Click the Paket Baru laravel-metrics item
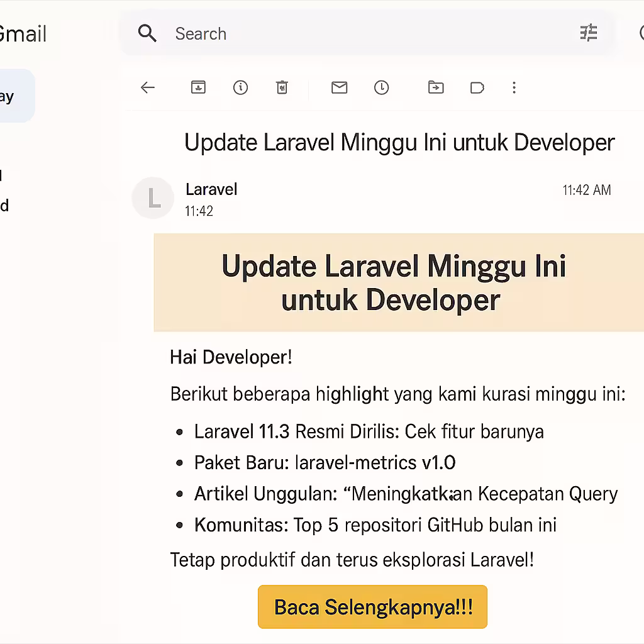The width and height of the screenshot is (644, 644). tap(325, 463)
